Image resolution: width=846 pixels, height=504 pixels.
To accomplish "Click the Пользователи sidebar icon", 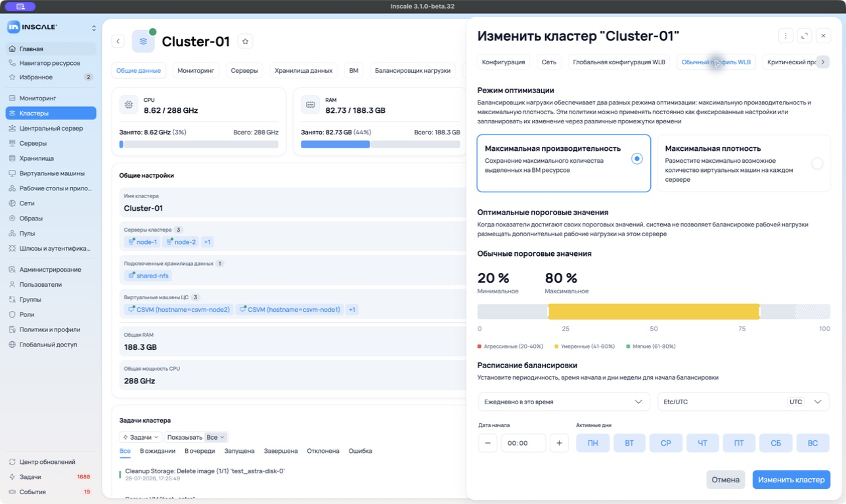I will (12, 285).
